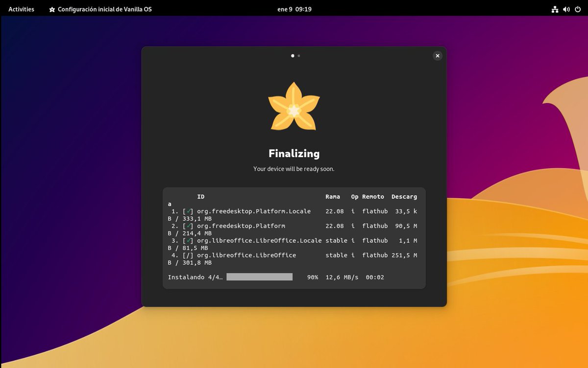
Task: Click the 'B / 81,5 MB' size text
Action: 188,248
